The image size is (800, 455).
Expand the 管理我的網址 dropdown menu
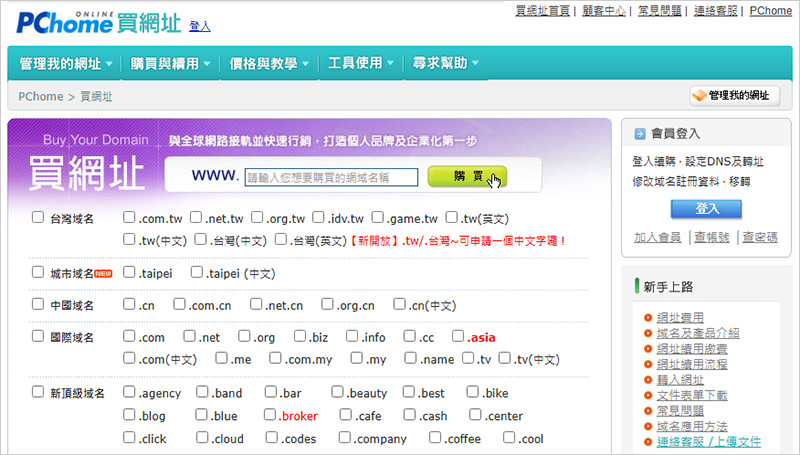[x=65, y=64]
